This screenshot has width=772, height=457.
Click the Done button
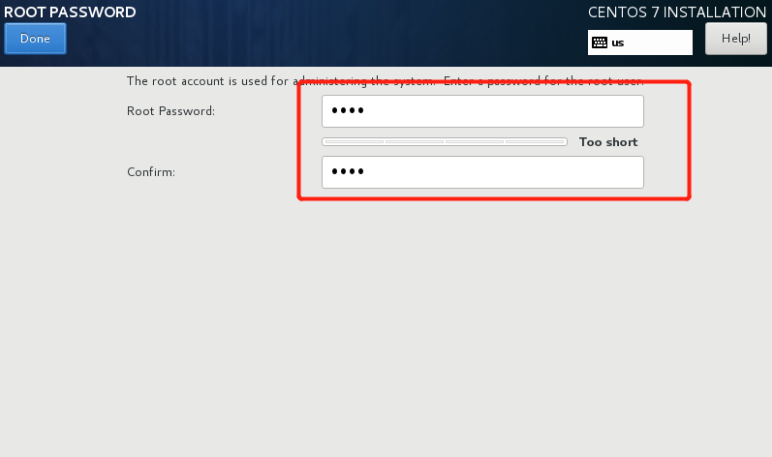point(35,38)
